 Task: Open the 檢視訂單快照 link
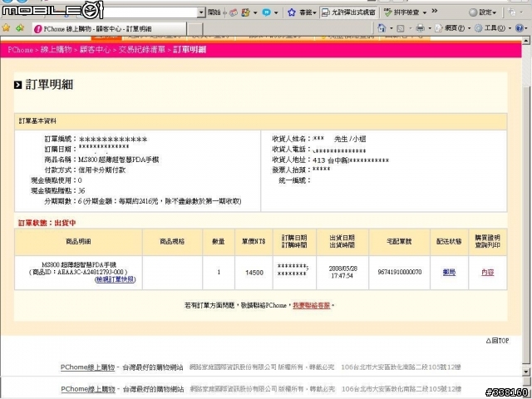[116, 279]
